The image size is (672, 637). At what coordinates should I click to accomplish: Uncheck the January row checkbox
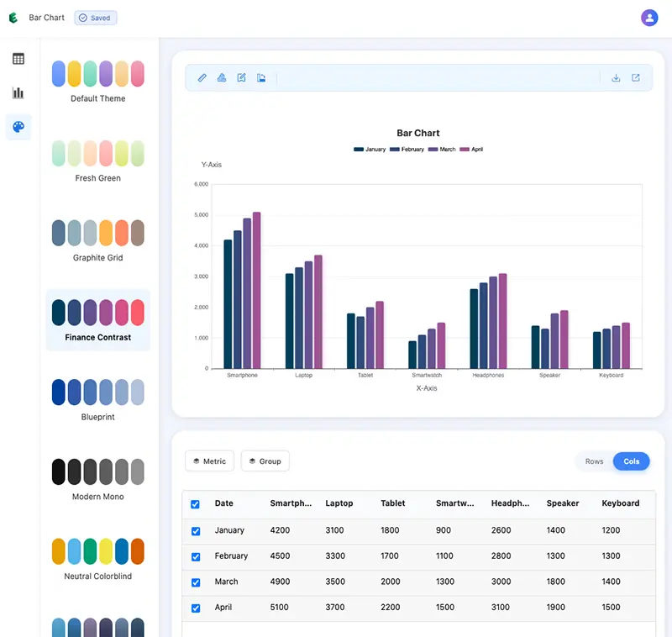click(196, 531)
